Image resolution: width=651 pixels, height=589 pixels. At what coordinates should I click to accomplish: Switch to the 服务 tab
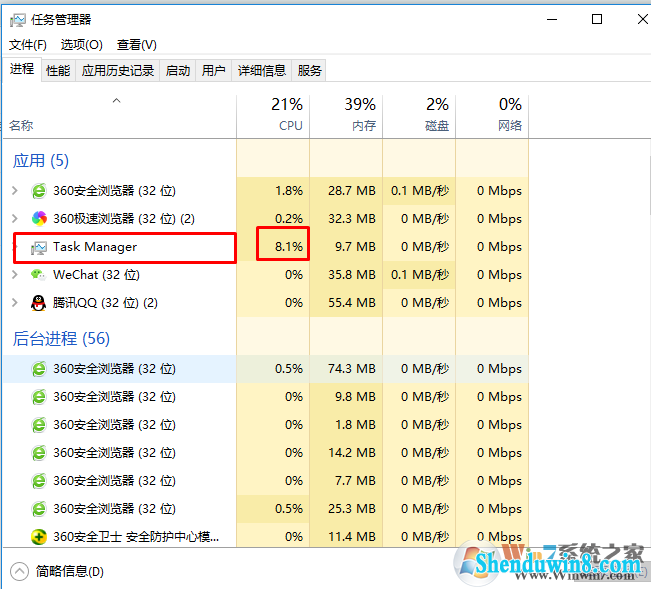click(309, 71)
